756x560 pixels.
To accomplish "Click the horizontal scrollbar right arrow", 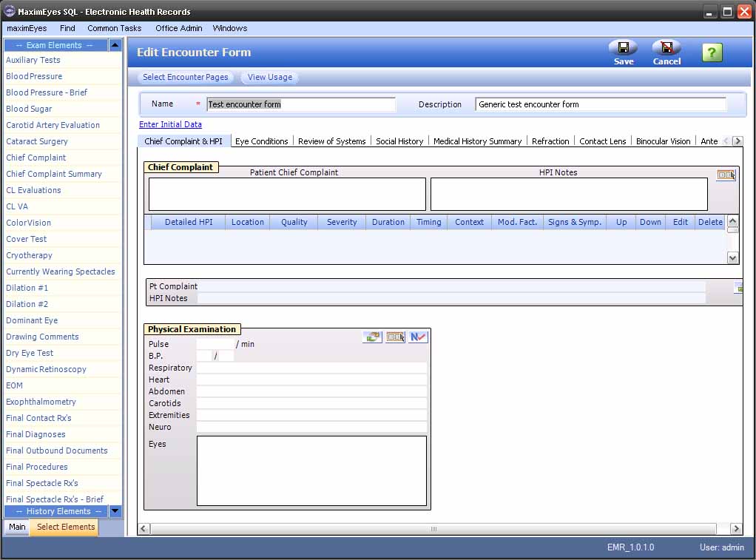I will pos(736,529).
